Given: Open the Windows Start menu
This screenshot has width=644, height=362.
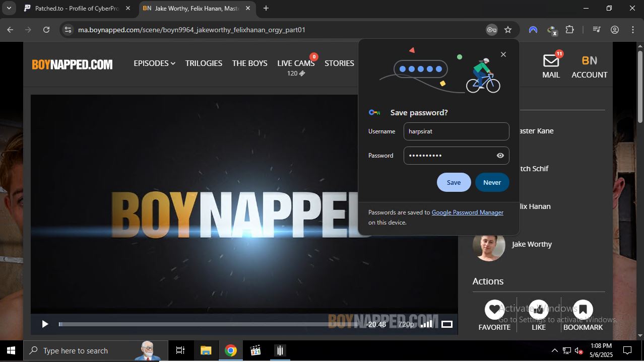Looking at the screenshot, I should 11,350.
